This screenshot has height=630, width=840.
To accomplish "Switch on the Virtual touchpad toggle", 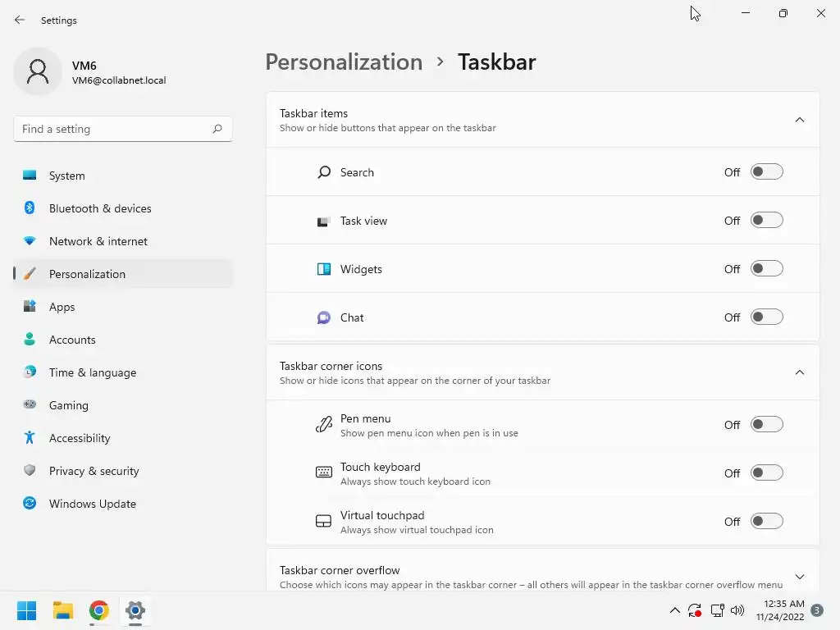I will [x=767, y=521].
